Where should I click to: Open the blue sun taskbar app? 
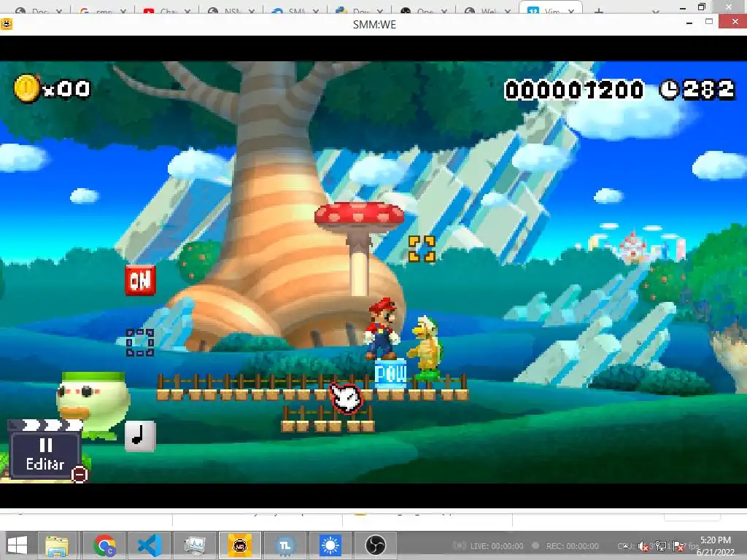tap(330, 545)
